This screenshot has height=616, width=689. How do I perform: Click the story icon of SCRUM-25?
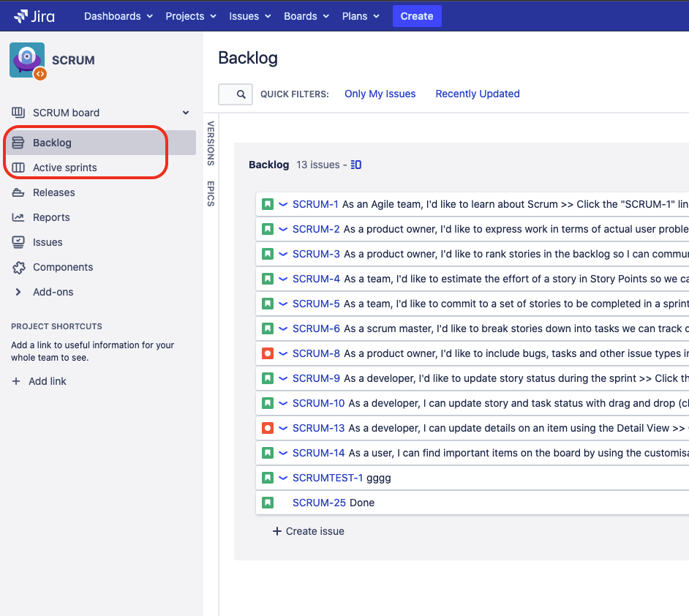[x=268, y=502]
